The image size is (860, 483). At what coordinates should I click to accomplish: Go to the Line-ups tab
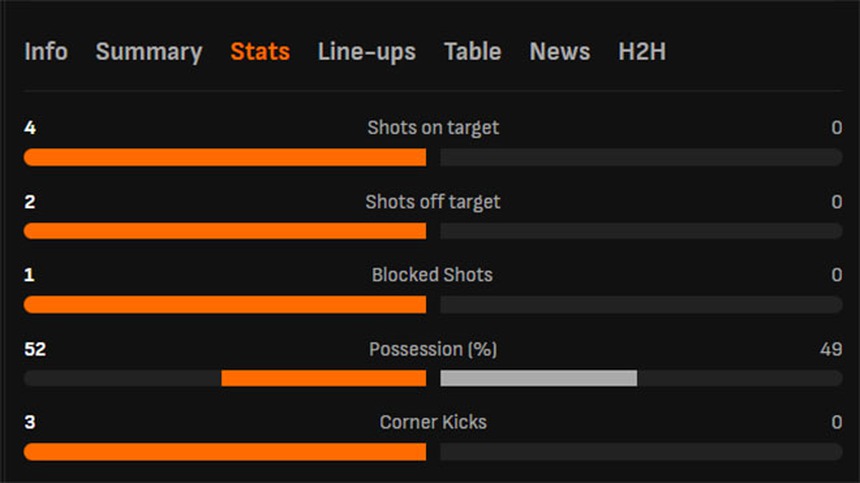click(366, 52)
